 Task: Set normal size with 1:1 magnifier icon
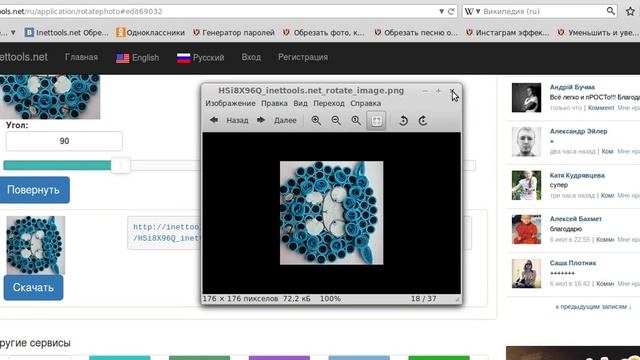pyautogui.click(x=356, y=120)
